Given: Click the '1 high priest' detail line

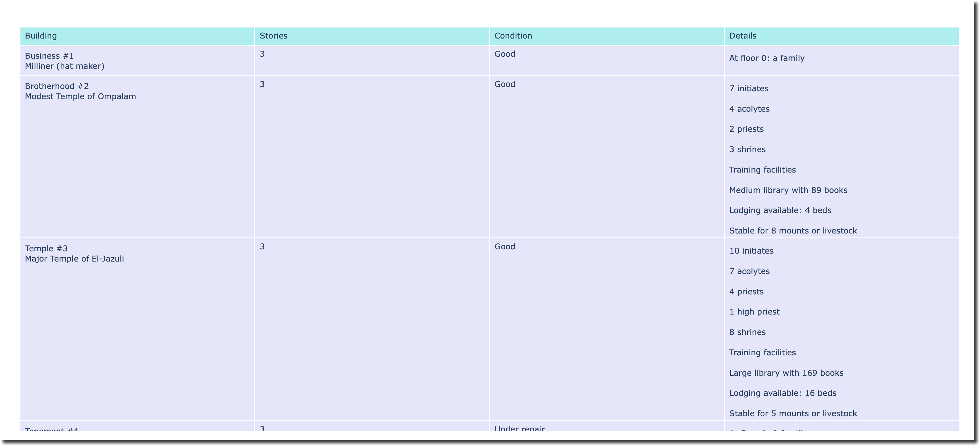Looking at the screenshot, I should click(x=754, y=312).
